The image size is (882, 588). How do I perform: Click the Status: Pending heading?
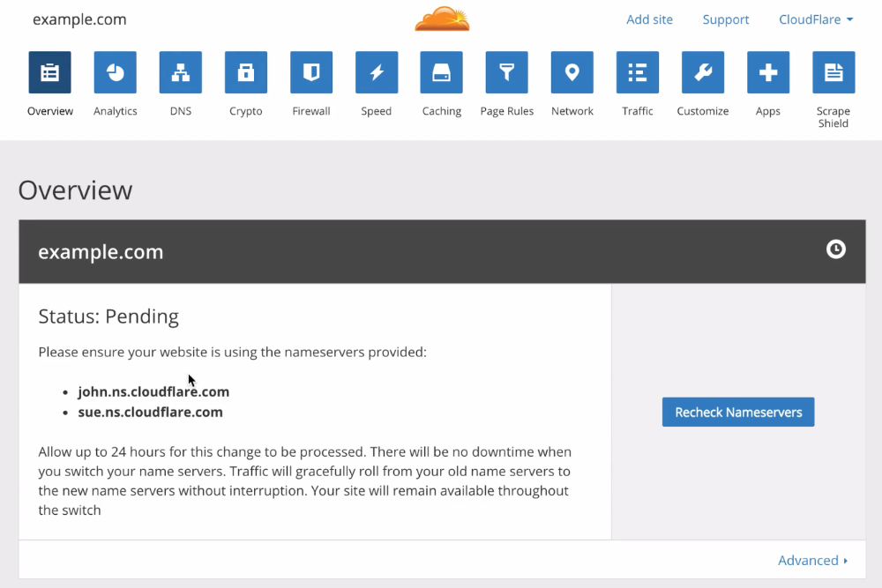[x=108, y=316]
